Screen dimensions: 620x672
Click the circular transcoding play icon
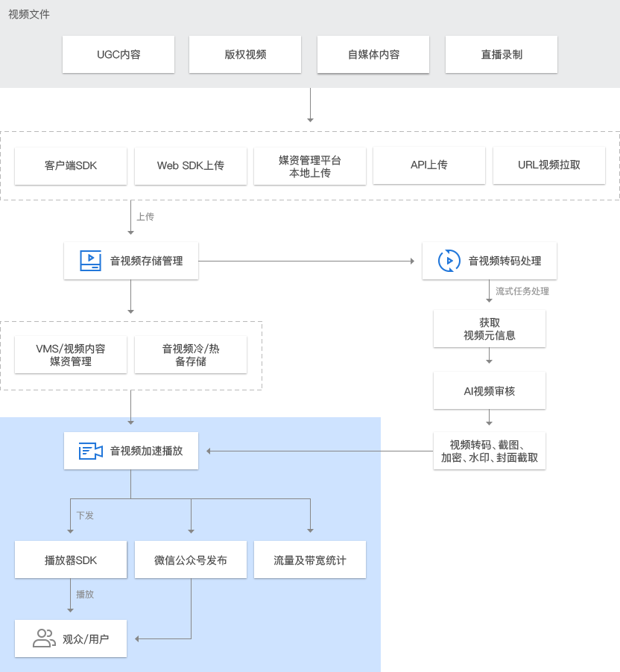tap(449, 261)
